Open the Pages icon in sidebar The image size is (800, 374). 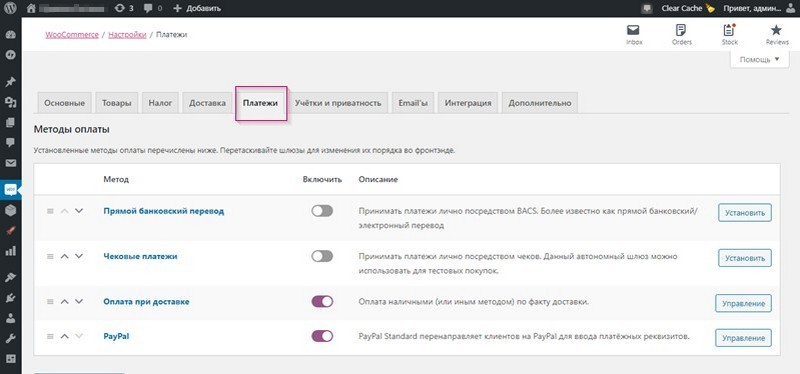[x=11, y=122]
